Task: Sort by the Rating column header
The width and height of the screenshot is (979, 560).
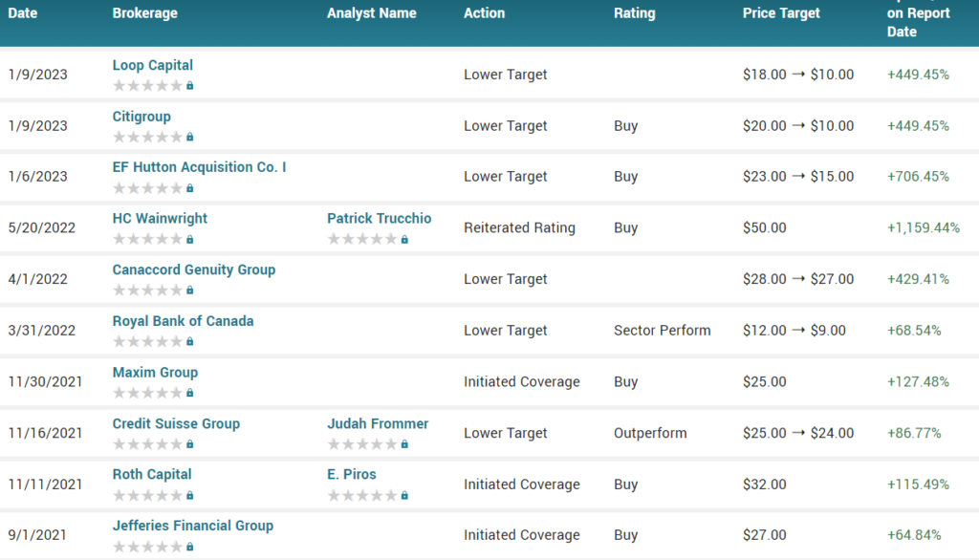Action: (635, 13)
